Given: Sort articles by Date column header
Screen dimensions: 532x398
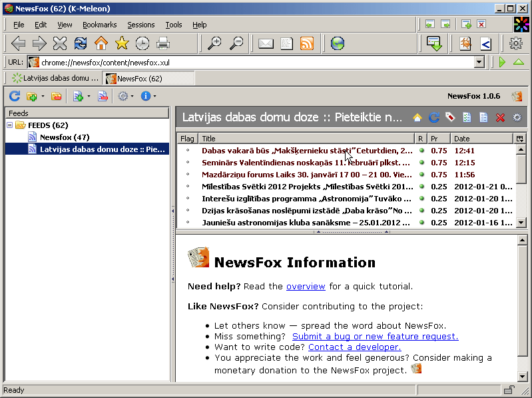Looking at the screenshot, I should pos(481,139).
